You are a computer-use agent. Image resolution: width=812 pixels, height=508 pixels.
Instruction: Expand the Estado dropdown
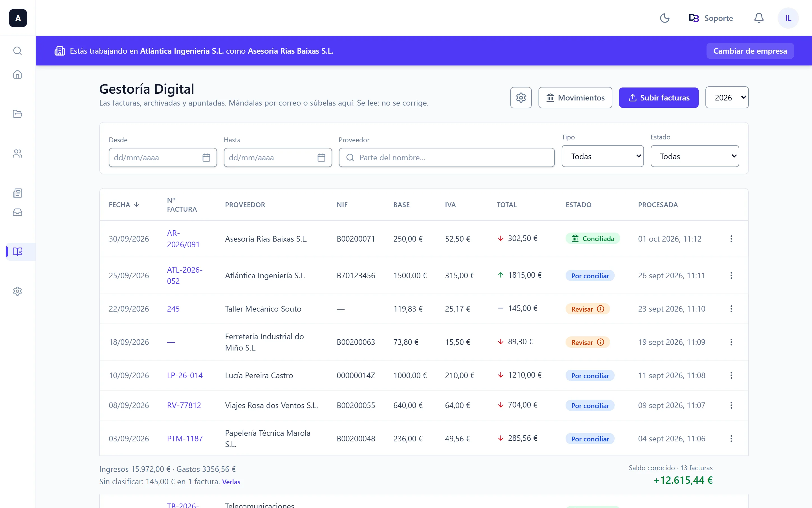(x=694, y=156)
